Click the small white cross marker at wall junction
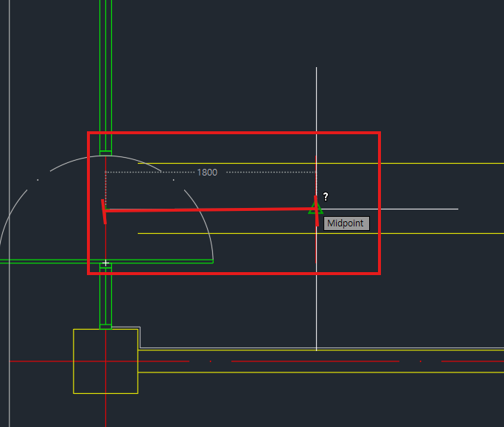Screen dimensions: 504x427 click(x=105, y=263)
